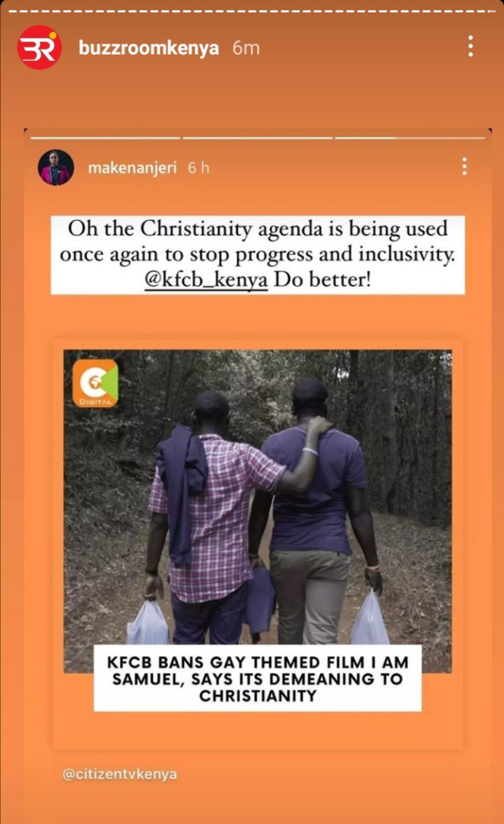Tap the @citizentvkenya tag

point(120,774)
